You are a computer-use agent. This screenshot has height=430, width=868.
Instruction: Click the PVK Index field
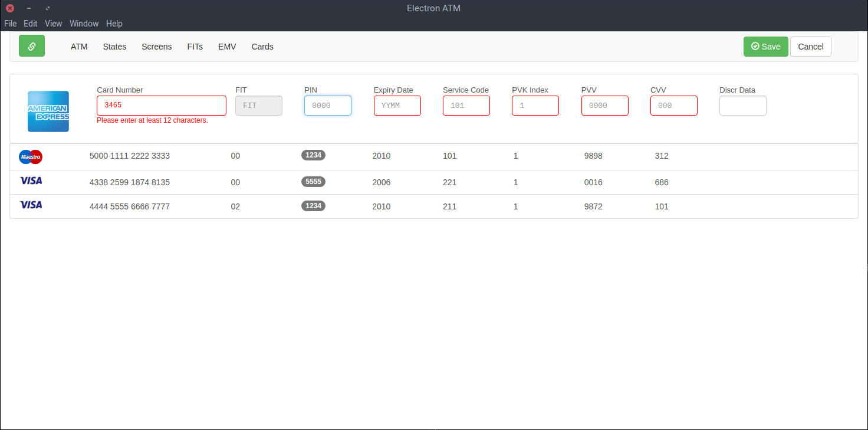(x=535, y=106)
